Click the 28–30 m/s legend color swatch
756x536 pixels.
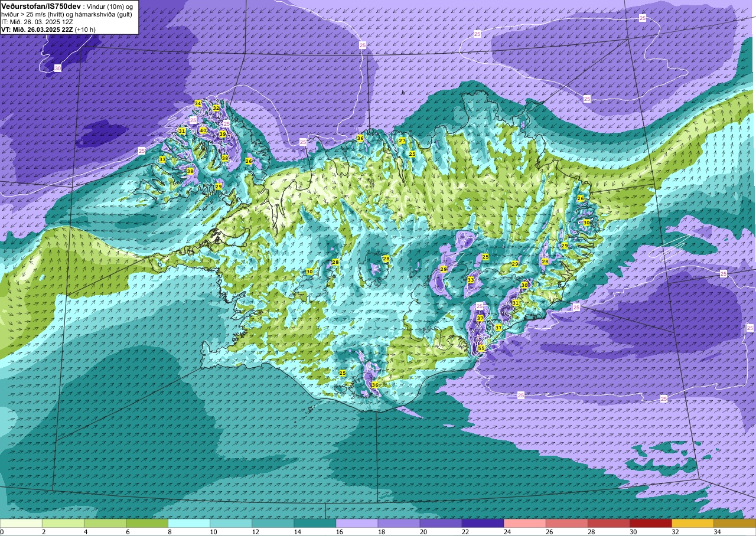[608, 523]
